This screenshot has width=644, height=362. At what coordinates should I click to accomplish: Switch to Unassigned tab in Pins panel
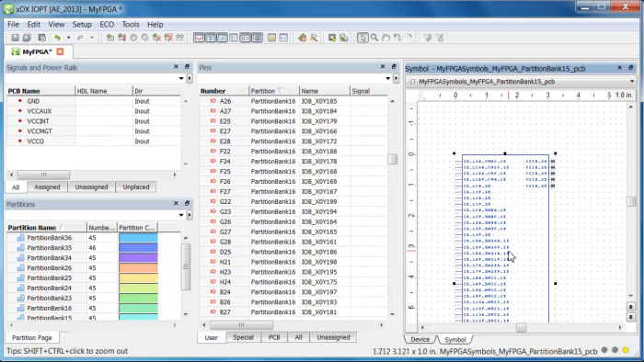coord(333,337)
